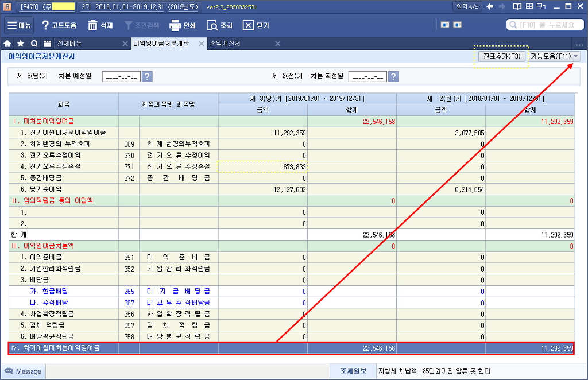The height and width of the screenshot is (380, 588).
Task: Open the main 메뉴 hamburger menu
Action: pos(20,25)
